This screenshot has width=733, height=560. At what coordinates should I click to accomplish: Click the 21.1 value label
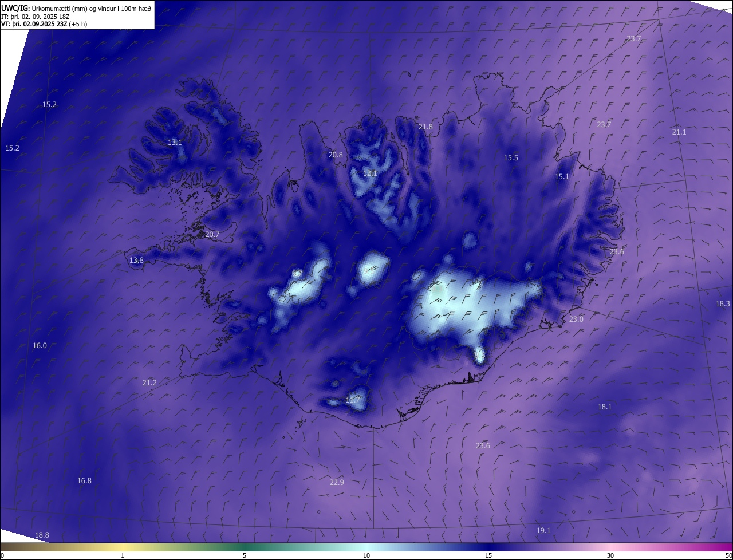tap(679, 132)
